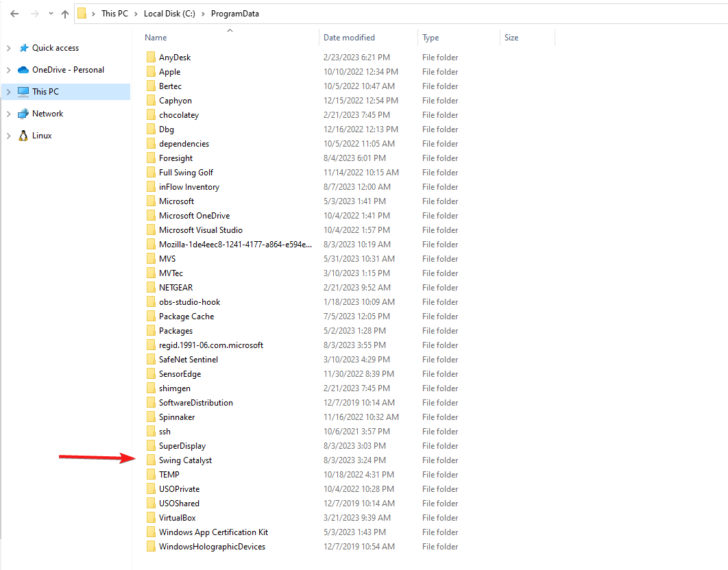Image resolution: width=728 pixels, height=570 pixels.
Task: Expand the Network tree node
Action: pyautogui.click(x=8, y=114)
